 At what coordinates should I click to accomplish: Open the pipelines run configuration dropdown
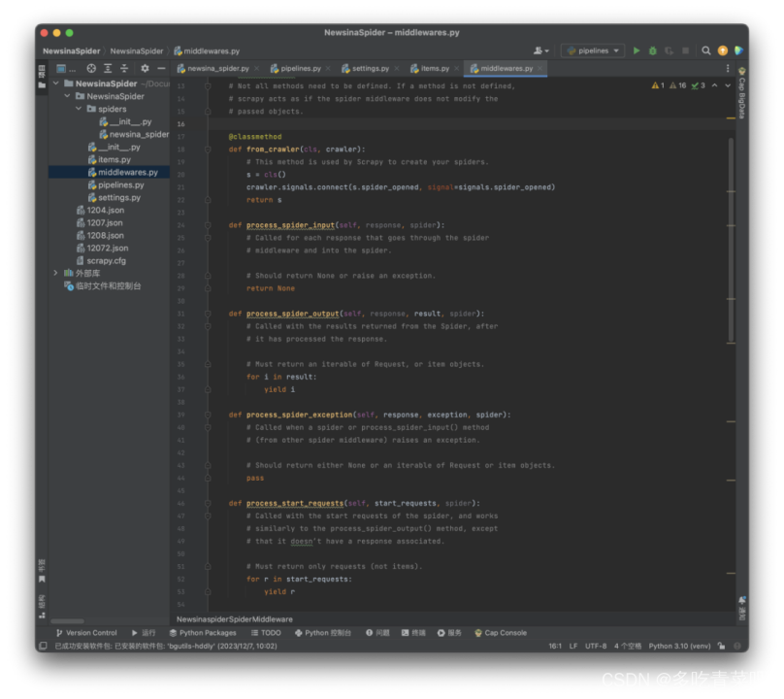(x=593, y=50)
